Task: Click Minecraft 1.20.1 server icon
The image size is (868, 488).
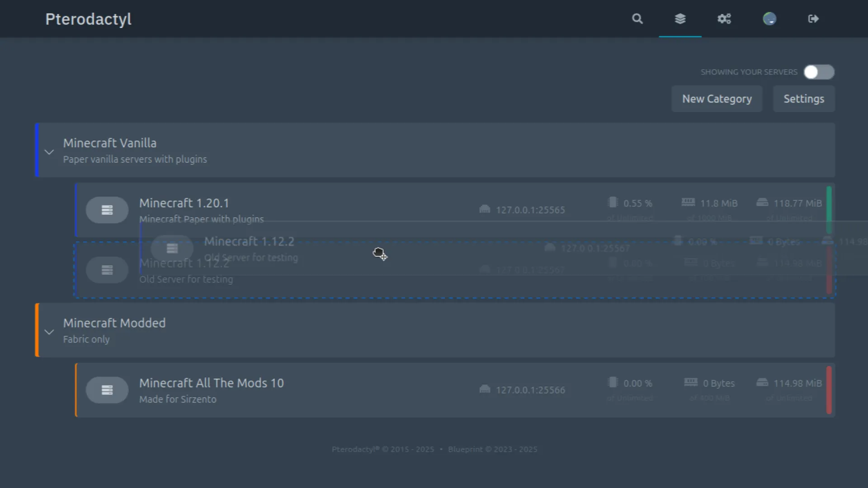Action: click(x=107, y=210)
